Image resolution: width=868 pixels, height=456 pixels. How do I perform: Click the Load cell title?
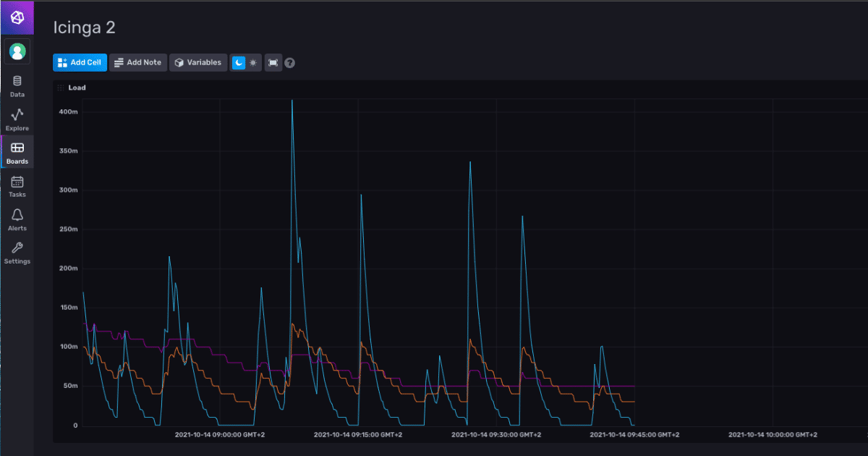77,87
